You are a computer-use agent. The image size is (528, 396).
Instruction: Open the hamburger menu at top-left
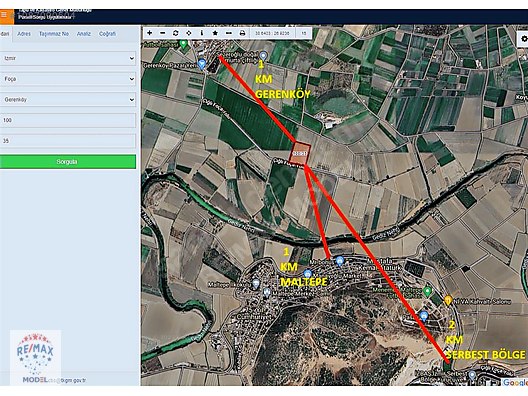4,15
